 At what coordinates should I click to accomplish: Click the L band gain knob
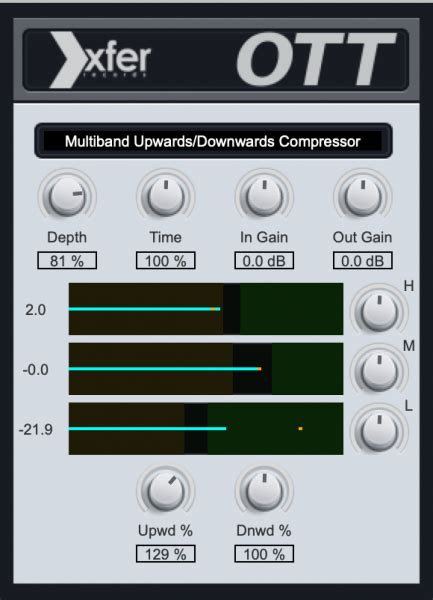[379, 431]
